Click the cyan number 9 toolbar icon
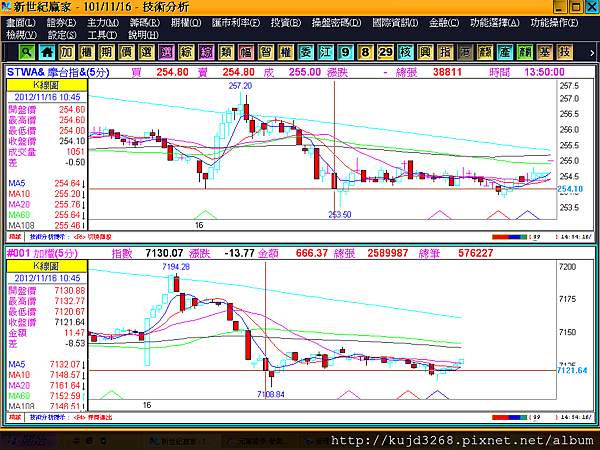 point(345,52)
